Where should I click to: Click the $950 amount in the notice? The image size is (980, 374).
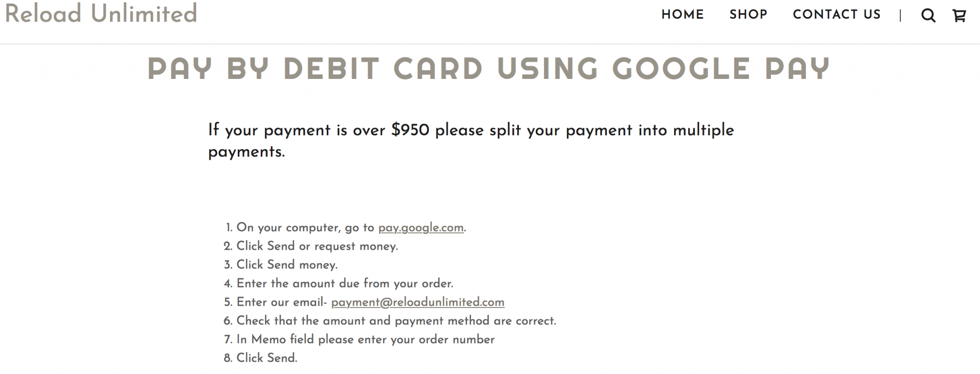(410, 130)
